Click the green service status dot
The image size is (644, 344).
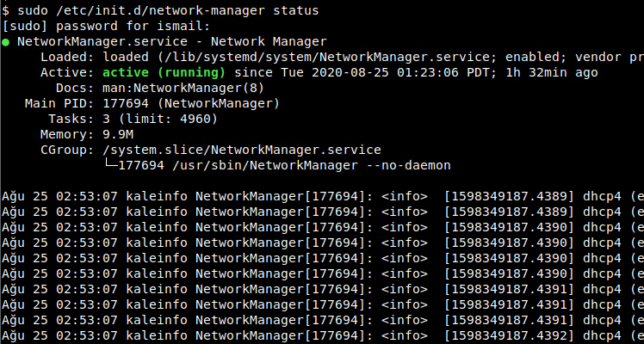6,42
